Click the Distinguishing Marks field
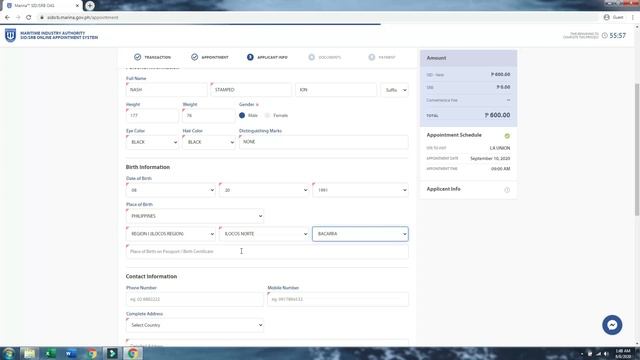The width and height of the screenshot is (640, 360). click(x=324, y=142)
